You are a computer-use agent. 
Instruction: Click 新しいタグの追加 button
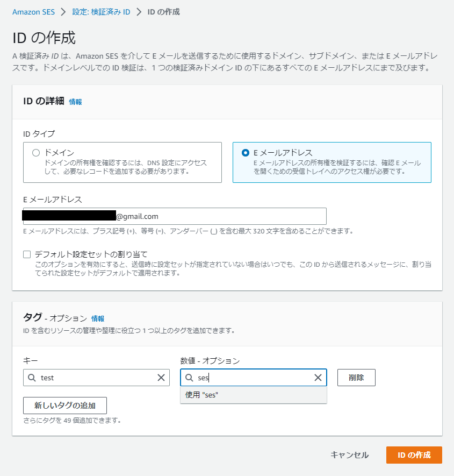click(x=65, y=405)
